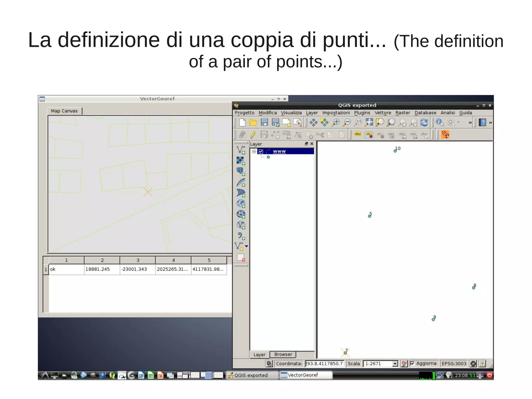Select the -23001.343 table cell
This screenshot has height=399, width=532.
(138, 269)
